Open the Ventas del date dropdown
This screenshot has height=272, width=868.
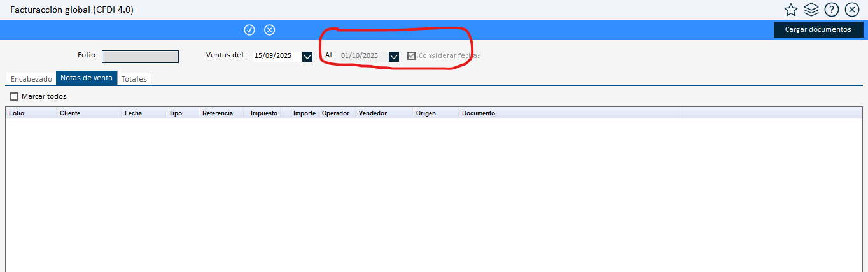pyautogui.click(x=307, y=56)
